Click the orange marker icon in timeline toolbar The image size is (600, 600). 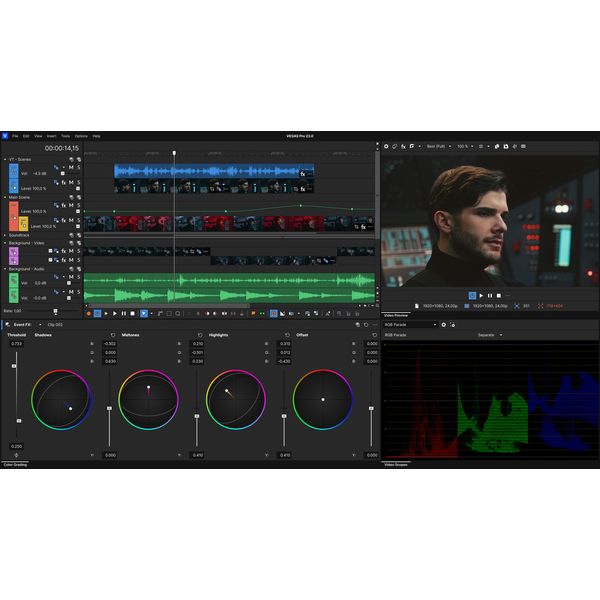253,314
